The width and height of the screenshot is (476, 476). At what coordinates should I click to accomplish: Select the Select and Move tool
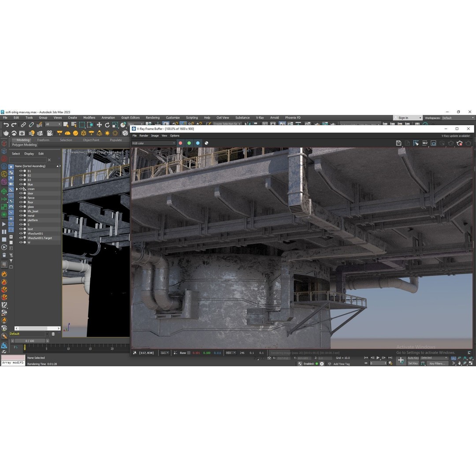[x=100, y=124]
